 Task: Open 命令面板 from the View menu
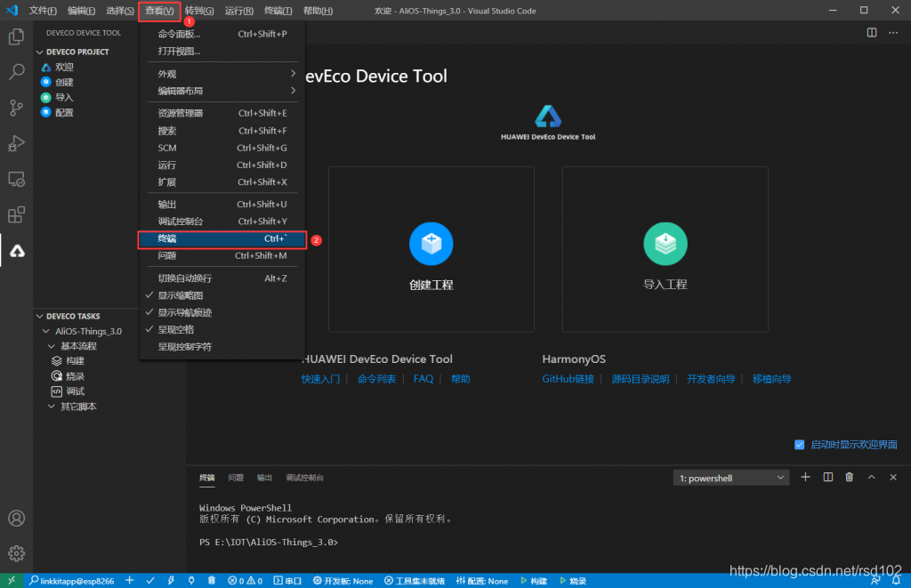click(x=222, y=34)
